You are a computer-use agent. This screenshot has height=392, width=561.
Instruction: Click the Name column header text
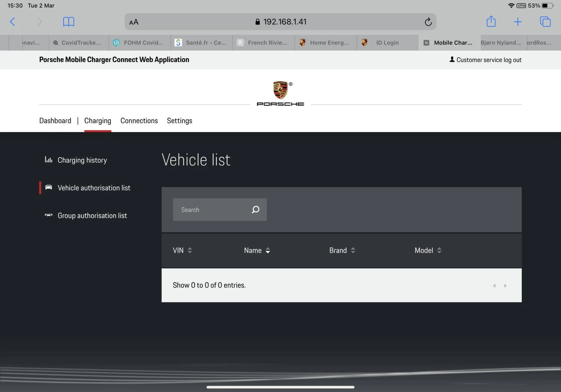(253, 250)
